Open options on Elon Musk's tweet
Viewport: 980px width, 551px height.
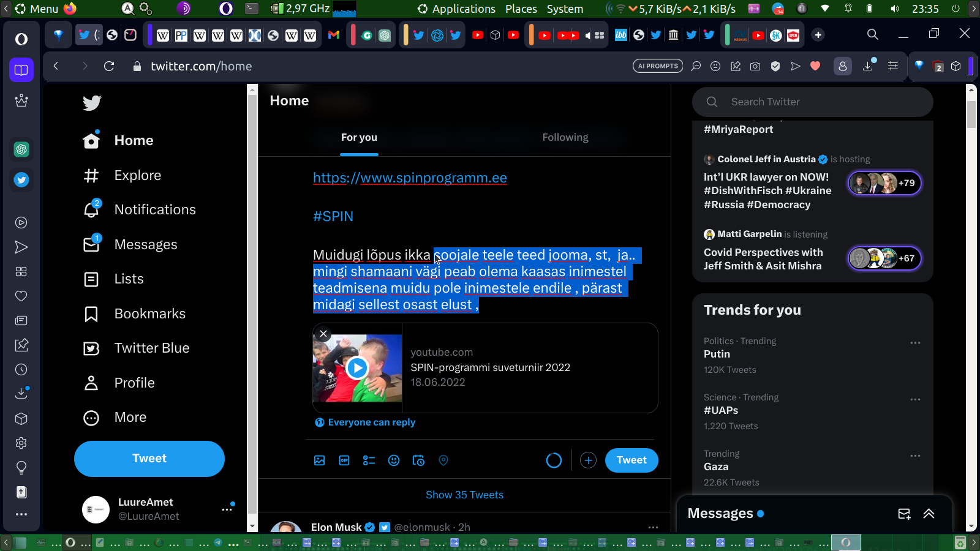tap(653, 527)
